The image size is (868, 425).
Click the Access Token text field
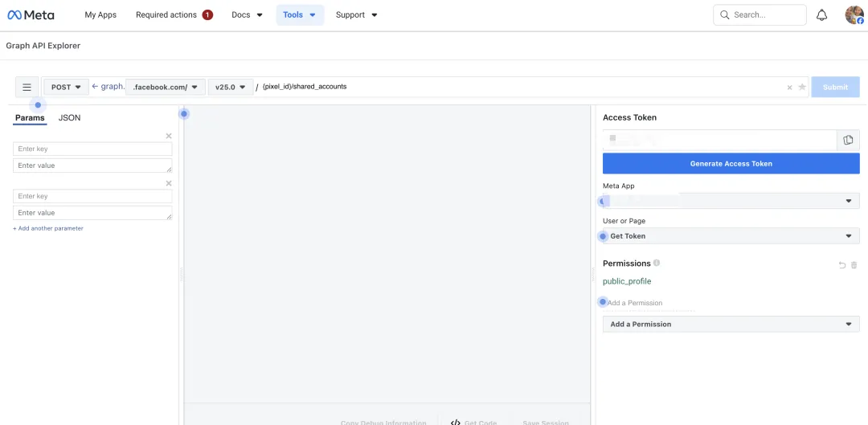point(719,140)
